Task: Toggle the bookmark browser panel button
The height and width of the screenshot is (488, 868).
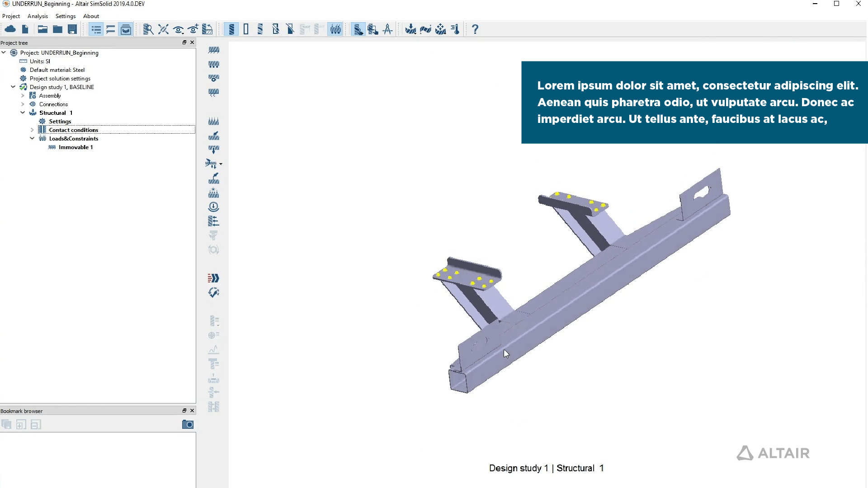Action: [126, 29]
